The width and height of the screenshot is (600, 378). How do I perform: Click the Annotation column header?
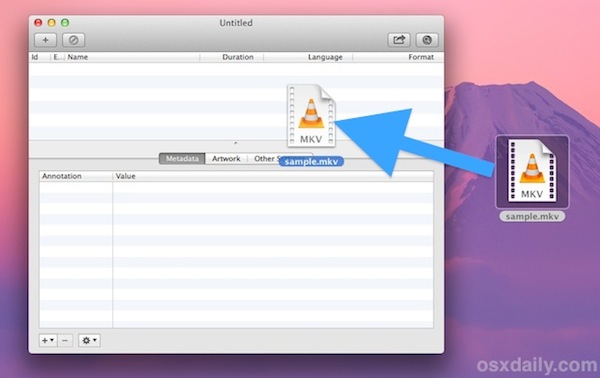tap(76, 176)
